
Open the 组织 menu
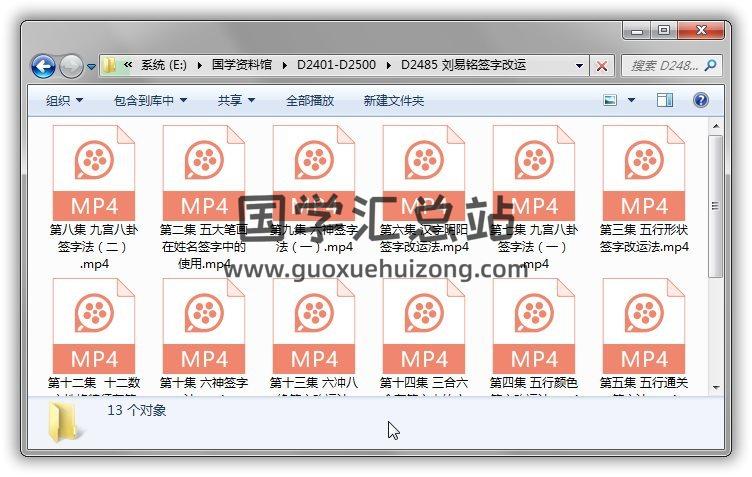(x=64, y=101)
